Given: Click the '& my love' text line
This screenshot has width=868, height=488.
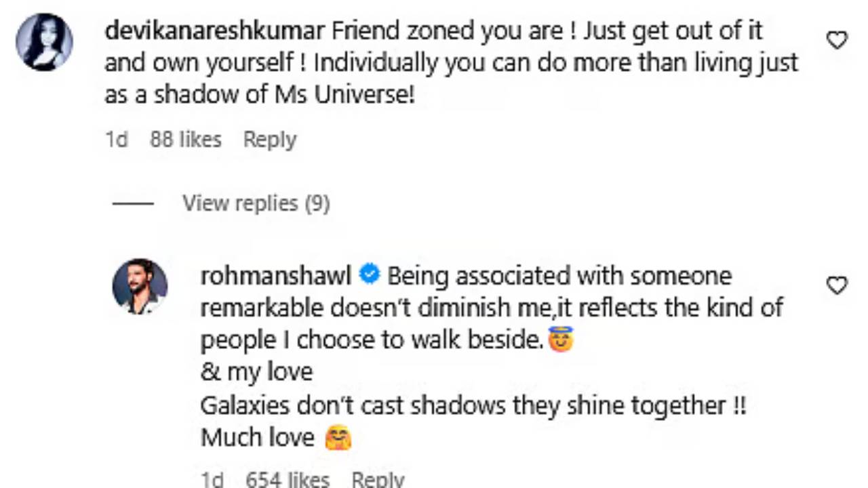Looking at the screenshot, I should point(256,371).
